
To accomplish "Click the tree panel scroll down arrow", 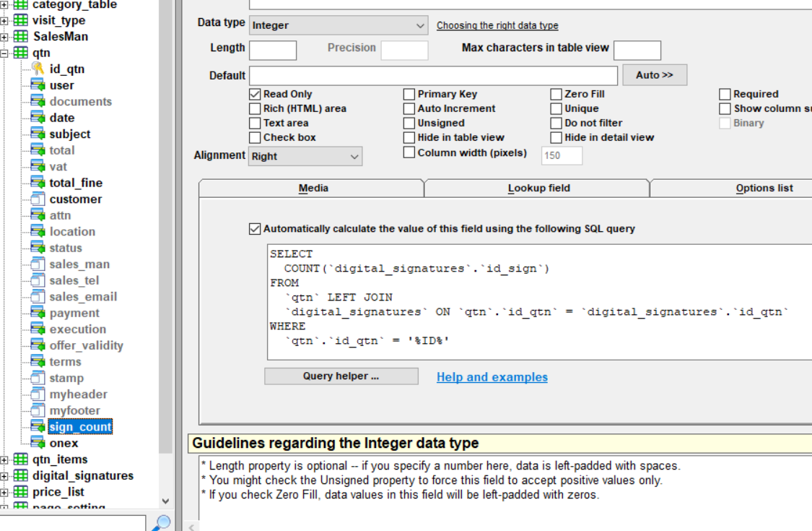I will coord(165,501).
